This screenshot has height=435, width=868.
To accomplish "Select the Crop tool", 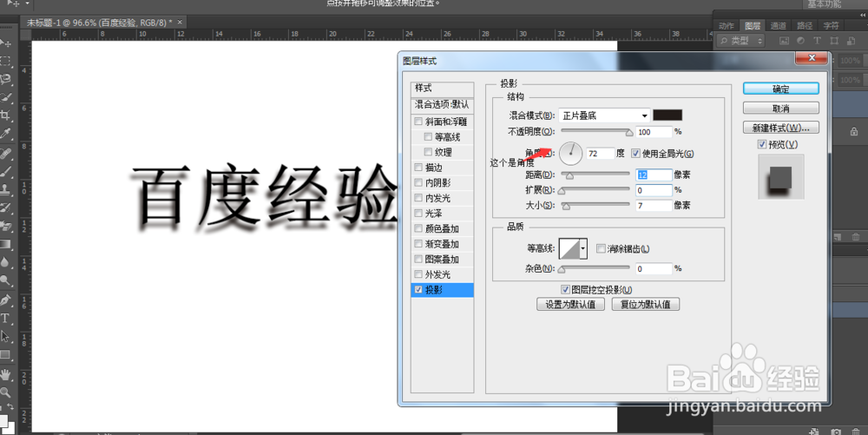I will pos(5,115).
